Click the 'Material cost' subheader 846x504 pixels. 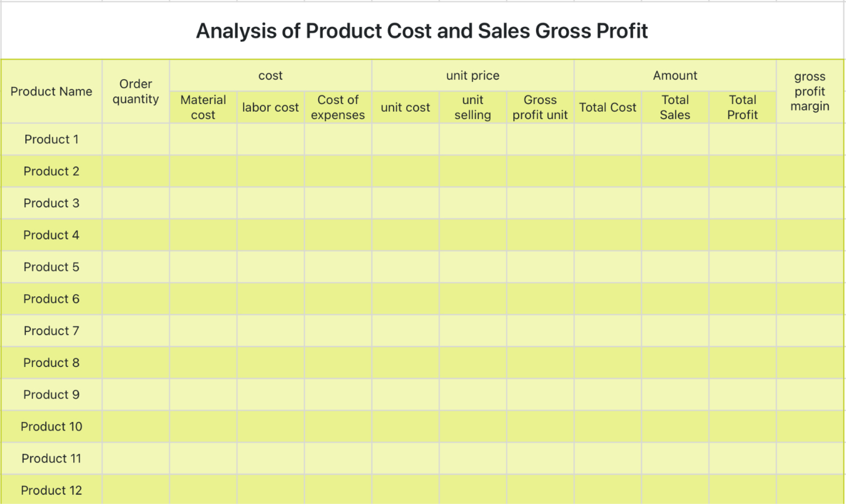click(x=203, y=107)
